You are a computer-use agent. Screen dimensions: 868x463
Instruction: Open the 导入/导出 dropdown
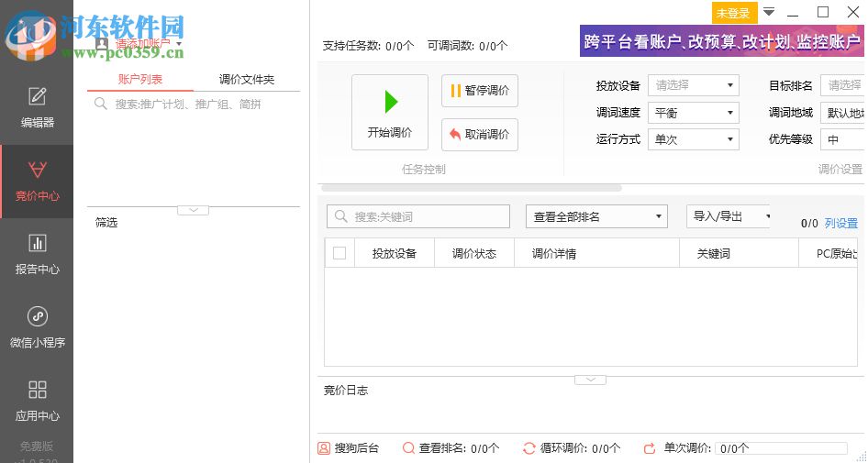(729, 216)
